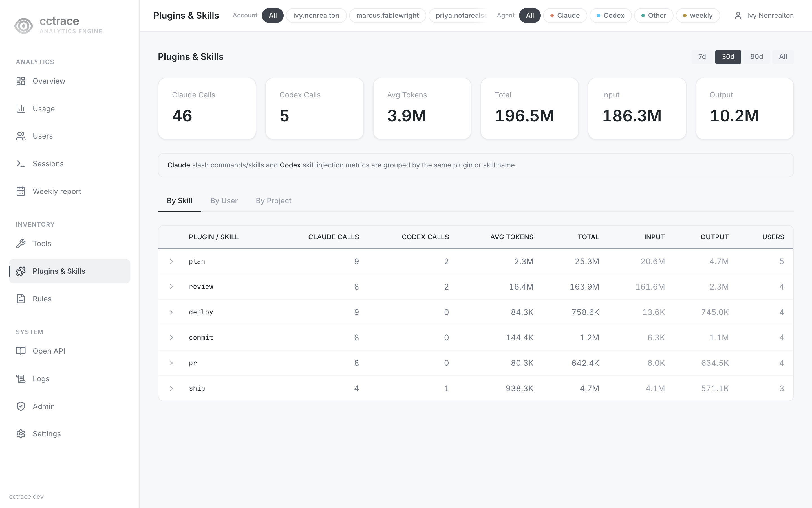Viewport: 812px width, 508px height.
Task: Open Rules via its document icon
Action: tap(21, 299)
